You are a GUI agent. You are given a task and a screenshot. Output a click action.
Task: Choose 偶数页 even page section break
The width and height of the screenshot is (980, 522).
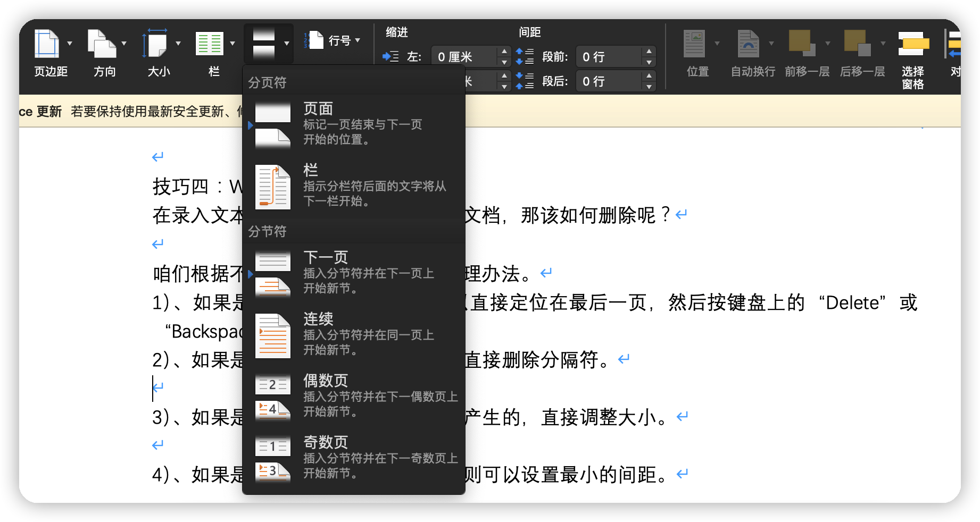[353, 396]
